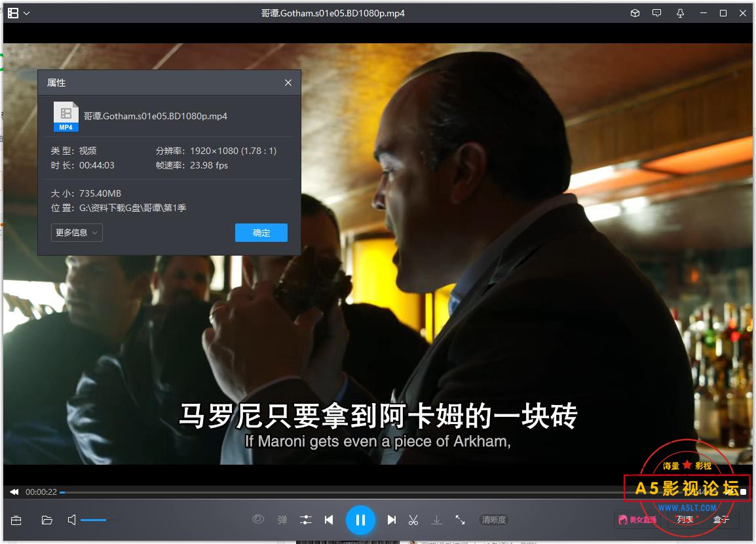The image size is (756, 544).
Task: Open the 美女直播 live stream link
Action: point(637,519)
